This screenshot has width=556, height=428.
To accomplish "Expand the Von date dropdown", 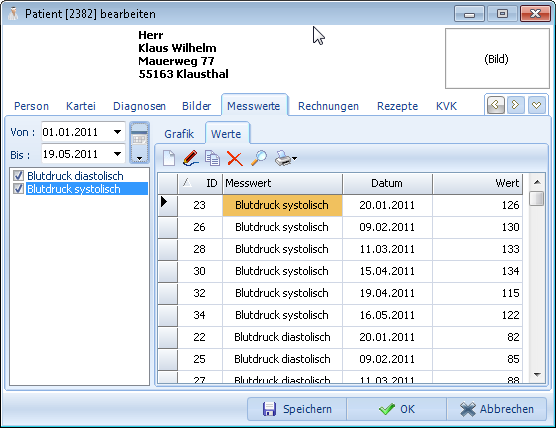I will [117, 132].
